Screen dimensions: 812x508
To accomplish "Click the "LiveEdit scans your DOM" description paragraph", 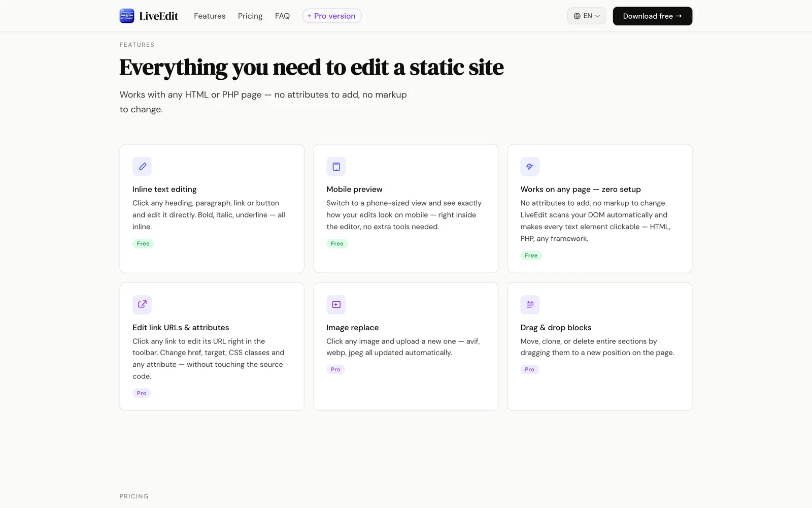I will (595, 221).
